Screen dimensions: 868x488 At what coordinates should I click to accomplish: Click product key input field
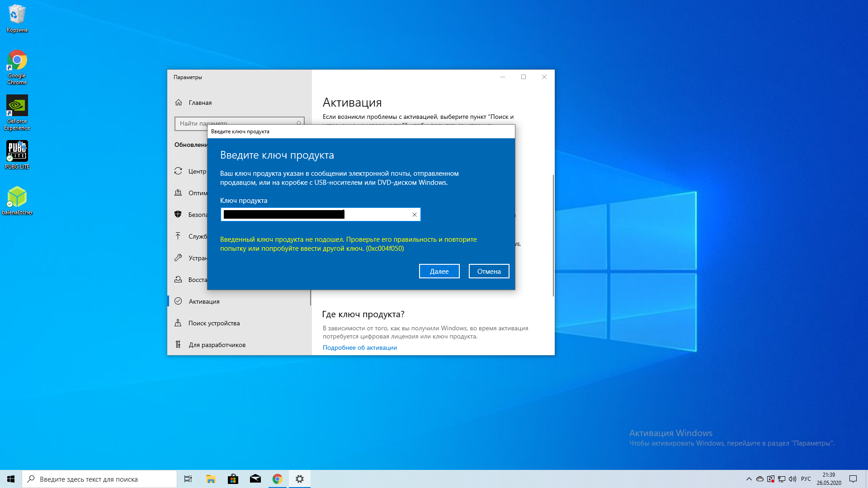click(x=320, y=214)
